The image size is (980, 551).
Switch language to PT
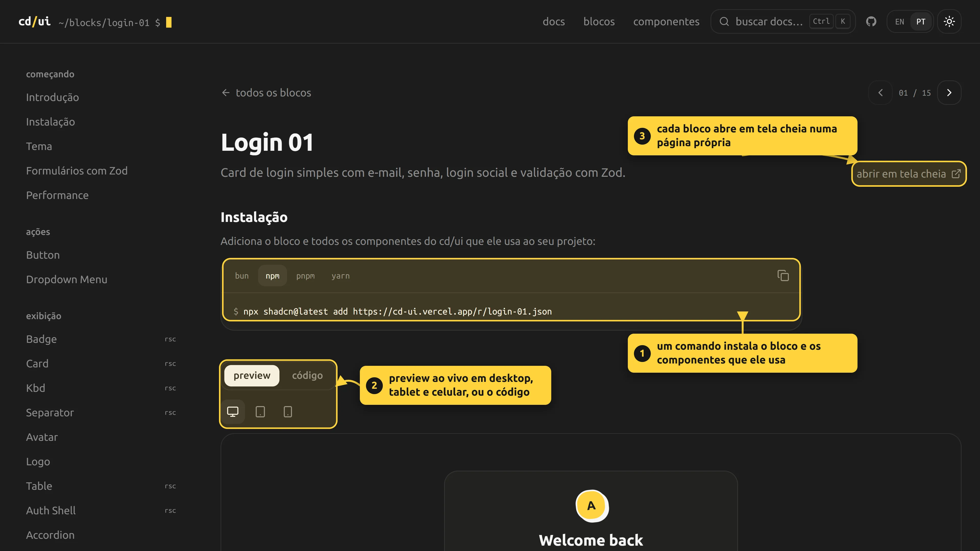(921, 22)
